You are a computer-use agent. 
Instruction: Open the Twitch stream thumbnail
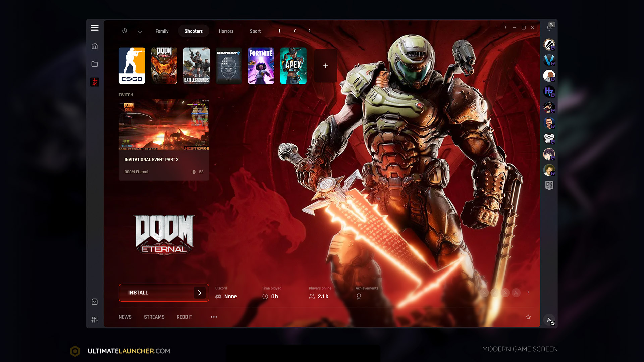(164, 125)
